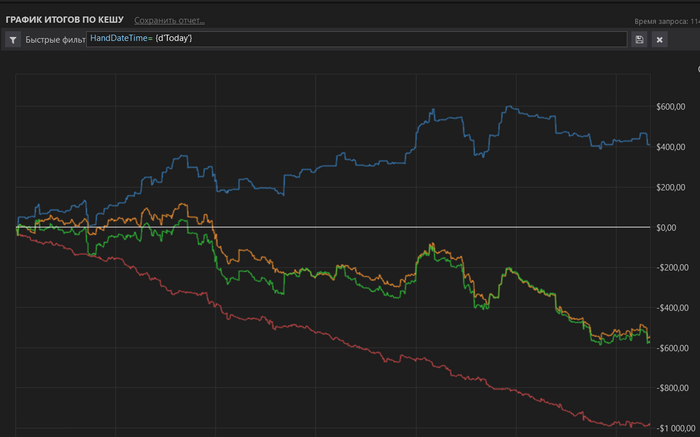Open the 'Сохранить отчет...' link
Screen dimensions: 700x437
[x=169, y=21]
